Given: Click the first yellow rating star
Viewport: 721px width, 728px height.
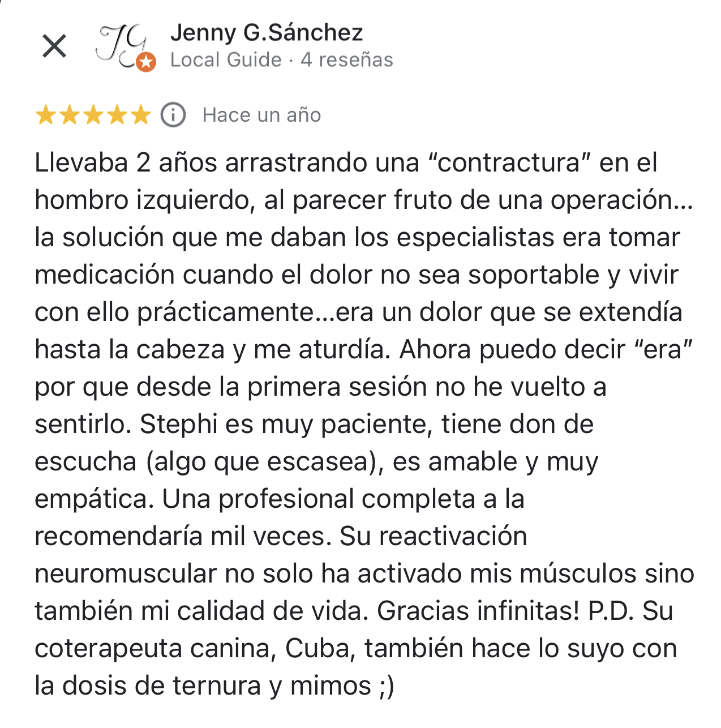Looking at the screenshot, I should [45, 115].
